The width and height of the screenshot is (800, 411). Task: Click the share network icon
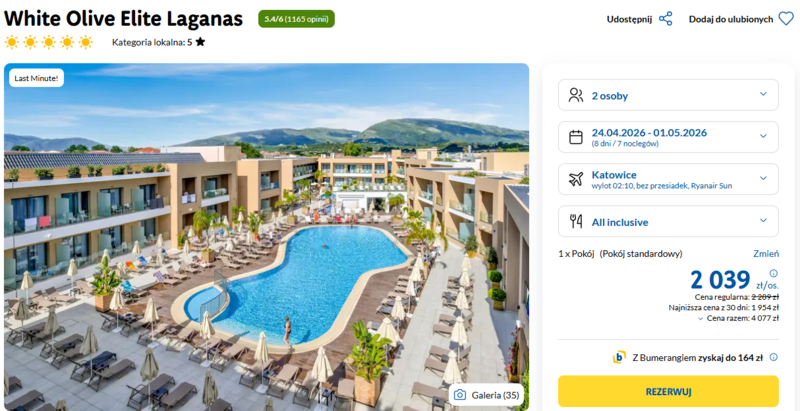click(x=665, y=19)
